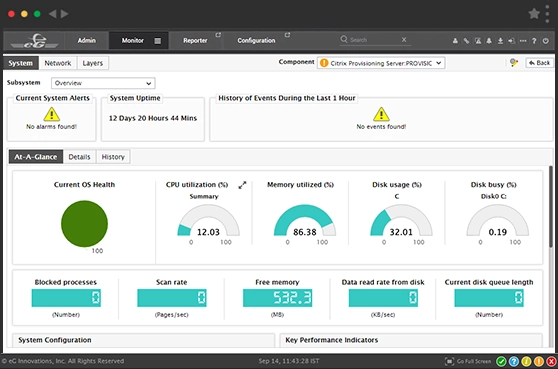Switch to the History tab
The height and width of the screenshot is (369, 558).
click(x=113, y=157)
